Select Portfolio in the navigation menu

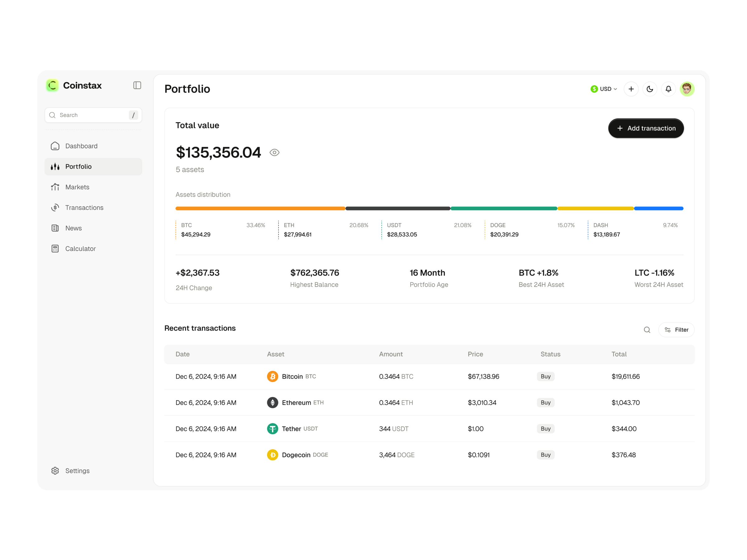pyautogui.click(x=78, y=166)
